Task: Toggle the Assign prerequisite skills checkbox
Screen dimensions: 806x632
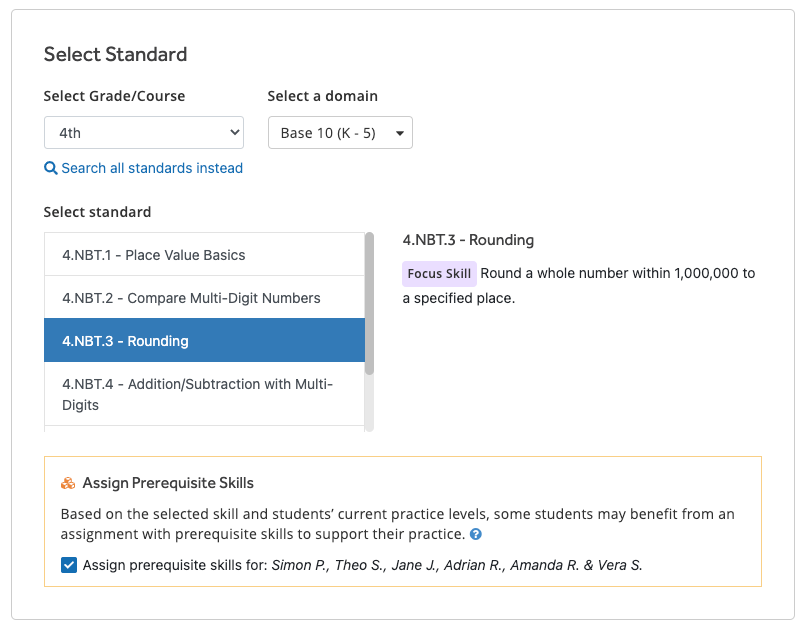Action: click(x=69, y=565)
